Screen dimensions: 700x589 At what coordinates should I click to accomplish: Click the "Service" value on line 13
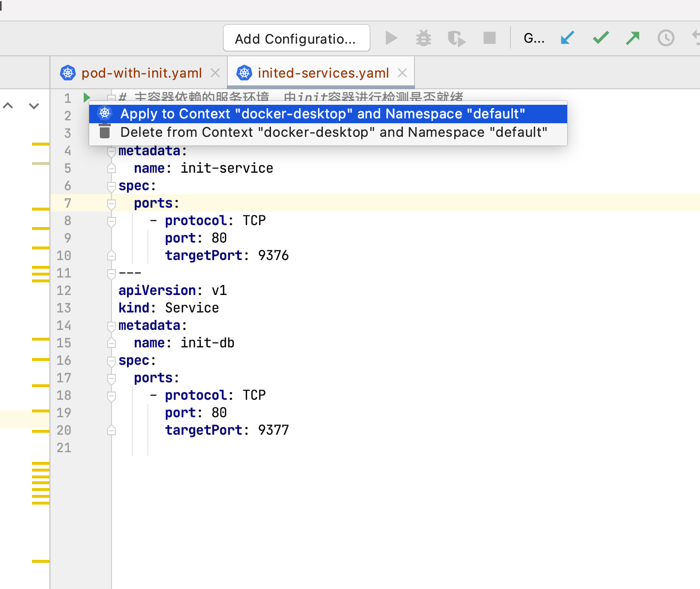192,308
